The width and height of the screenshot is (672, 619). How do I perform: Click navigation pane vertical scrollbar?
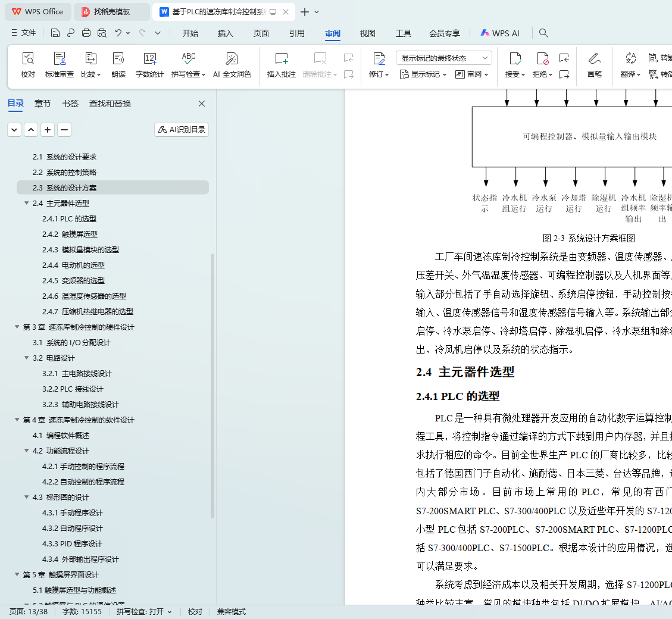click(x=212, y=386)
